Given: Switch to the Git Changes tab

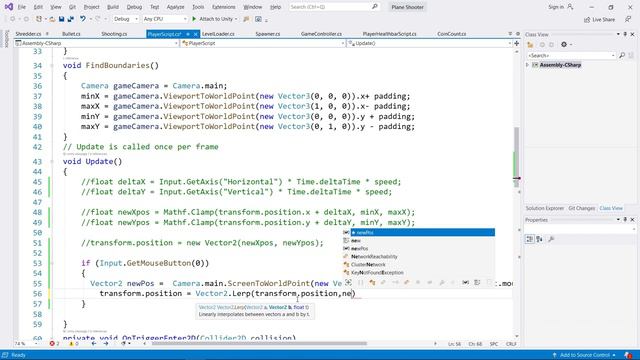Looking at the screenshot, I should click(x=582, y=208).
